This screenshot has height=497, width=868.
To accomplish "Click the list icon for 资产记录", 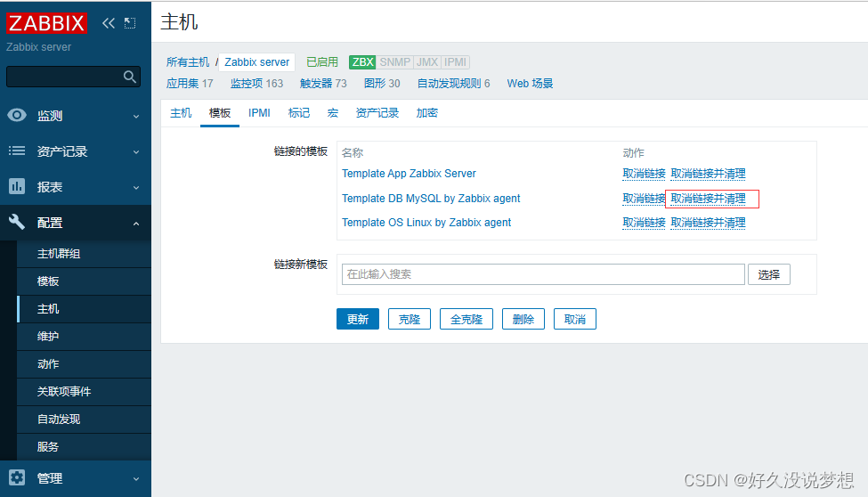I will tap(17, 151).
